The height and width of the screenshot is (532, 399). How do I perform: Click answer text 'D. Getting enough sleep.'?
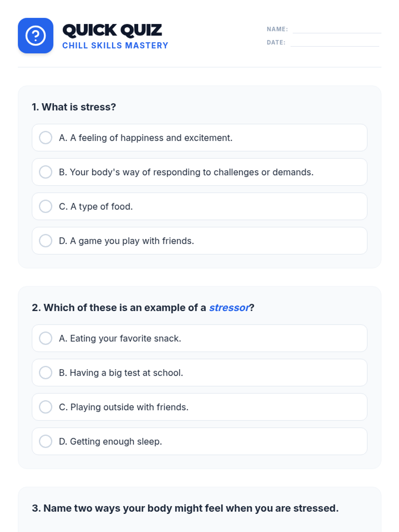[110, 442]
